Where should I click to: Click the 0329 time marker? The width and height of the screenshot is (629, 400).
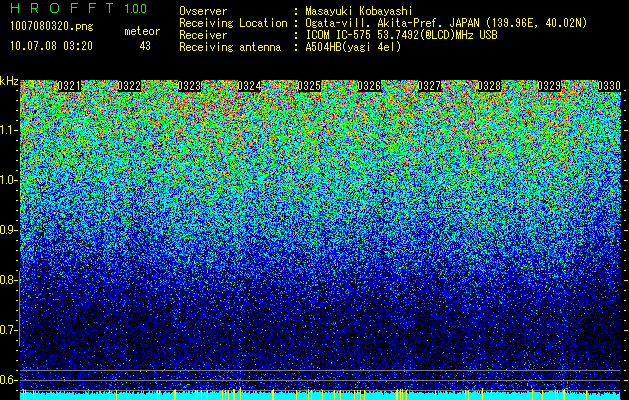coord(549,86)
